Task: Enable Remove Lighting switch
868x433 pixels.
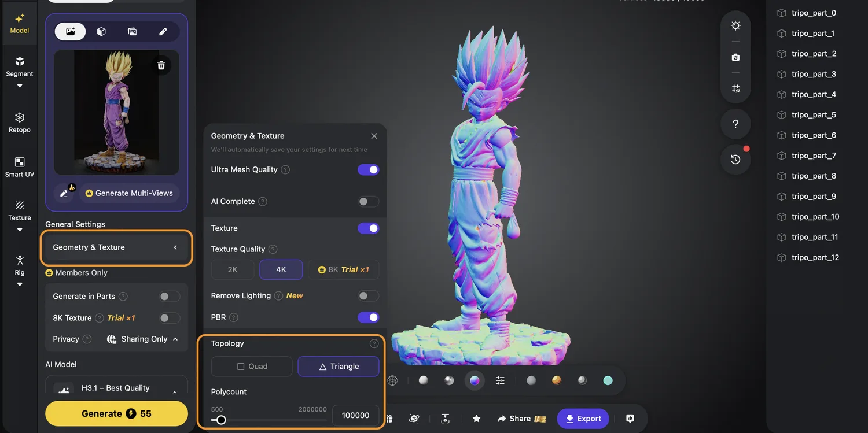Action: (369, 296)
